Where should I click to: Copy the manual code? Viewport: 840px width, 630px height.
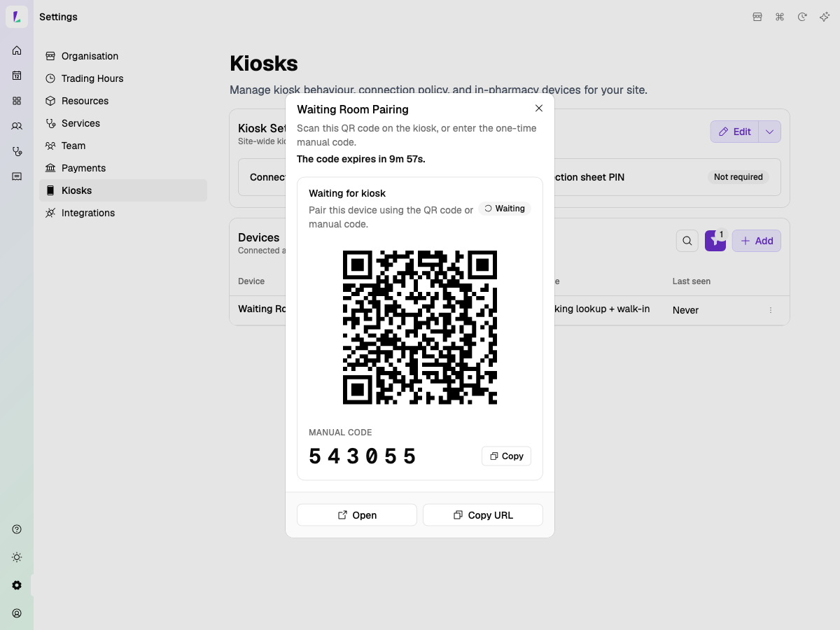(507, 456)
